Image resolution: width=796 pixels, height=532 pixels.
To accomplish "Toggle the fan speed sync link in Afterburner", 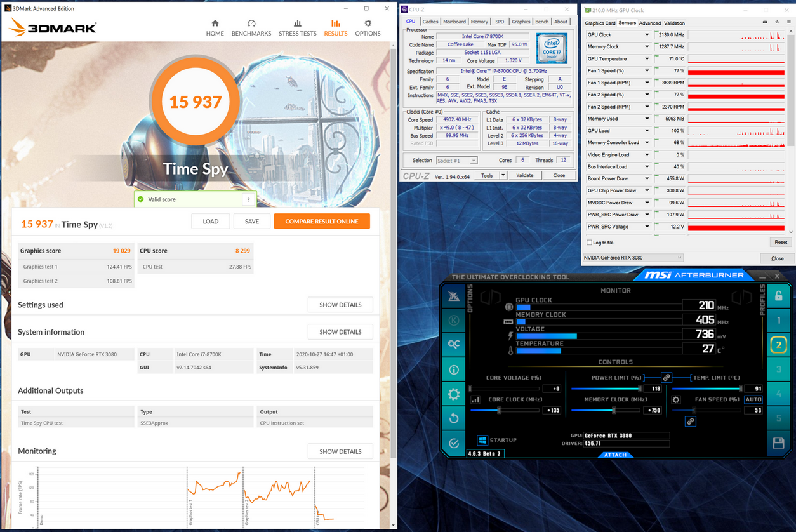I will tap(690, 421).
